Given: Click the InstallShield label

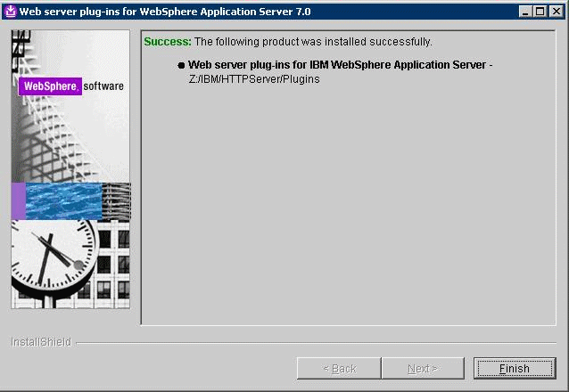Looking at the screenshot, I should [41, 342].
